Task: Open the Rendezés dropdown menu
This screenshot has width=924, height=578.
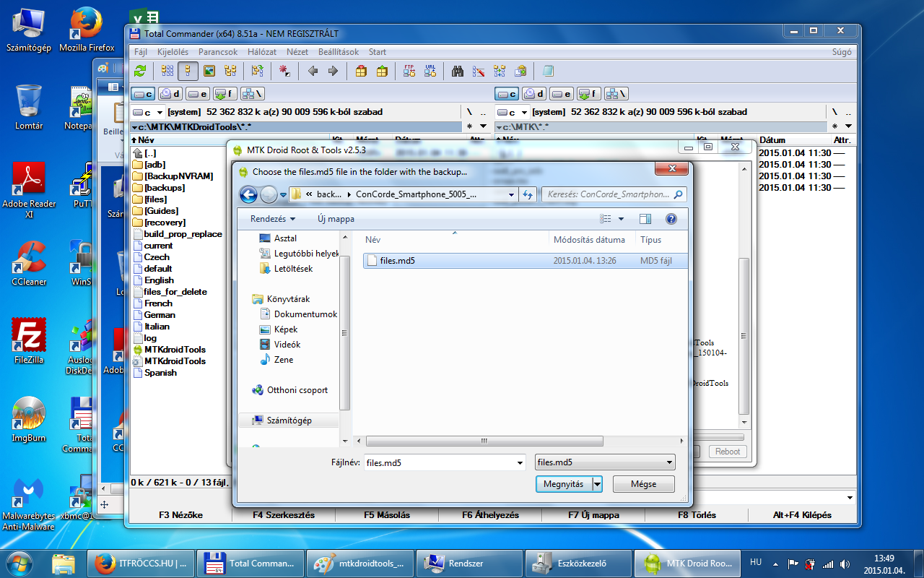Action: [273, 219]
